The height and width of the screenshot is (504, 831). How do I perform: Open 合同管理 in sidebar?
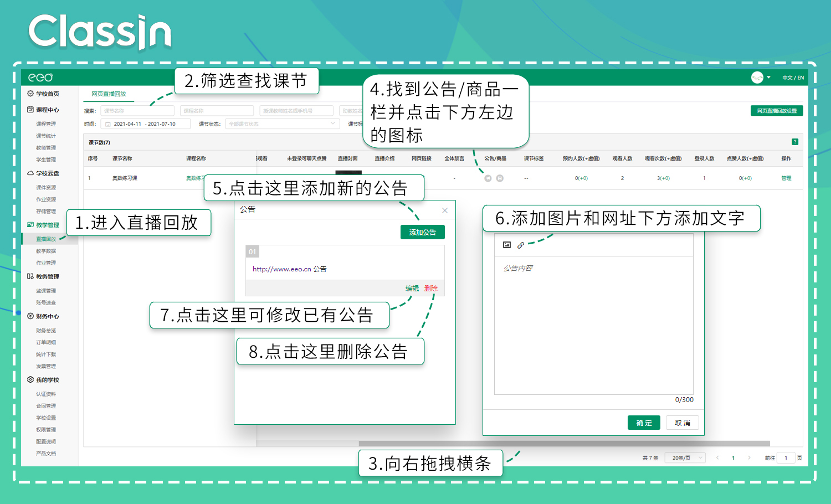[x=46, y=406]
